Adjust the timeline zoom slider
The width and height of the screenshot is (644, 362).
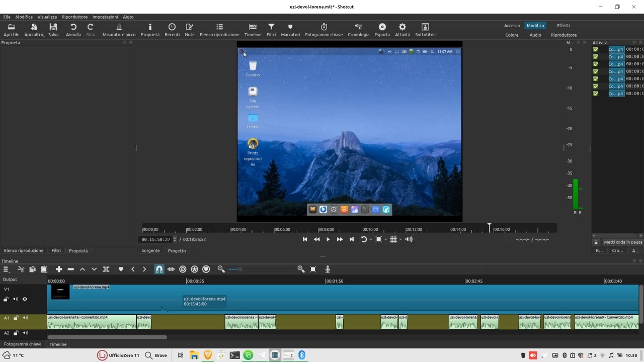pos(240,269)
